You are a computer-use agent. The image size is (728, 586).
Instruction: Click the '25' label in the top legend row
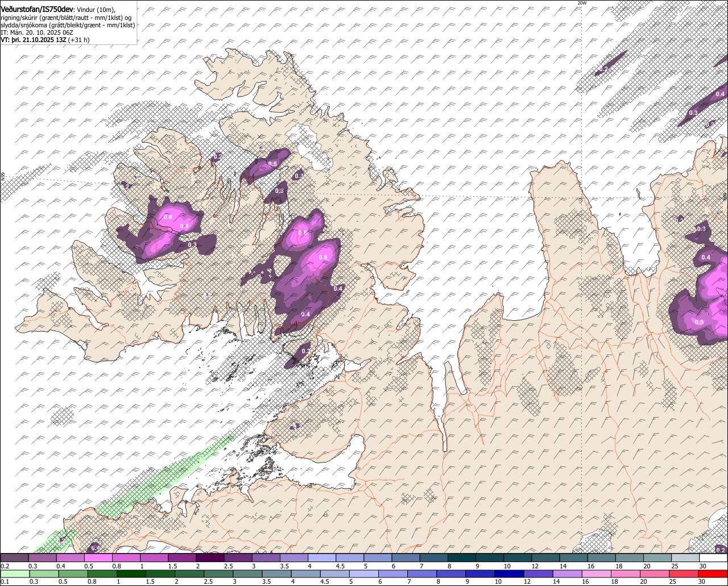[675, 566]
